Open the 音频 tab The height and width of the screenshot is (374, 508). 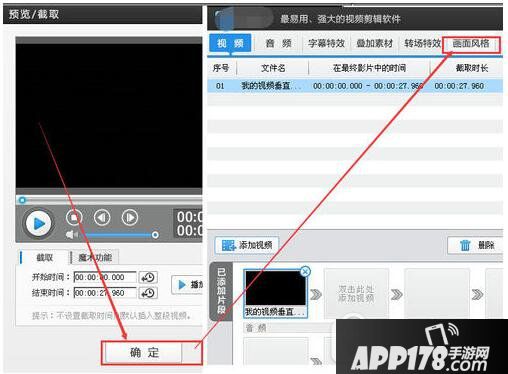pyautogui.click(x=278, y=43)
